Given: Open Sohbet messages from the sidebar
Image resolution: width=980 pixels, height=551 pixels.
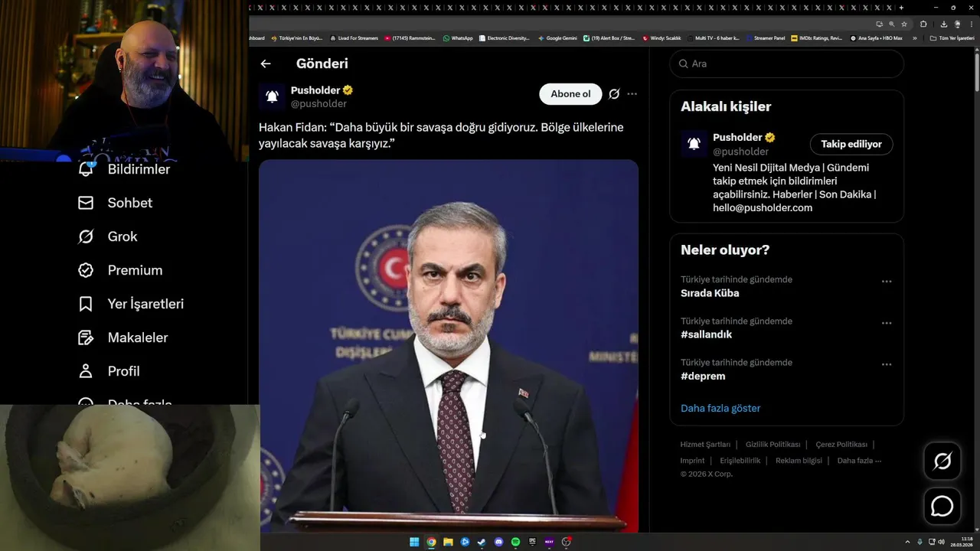Looking at the screenshot, I should click(x=115, y=203).
